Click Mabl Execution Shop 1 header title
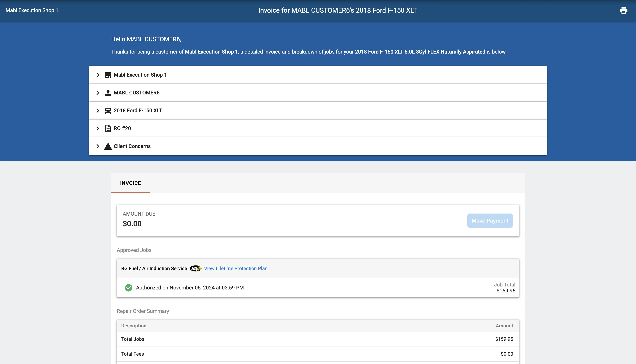Image resolution: width=636 pixels, height=364 pixels. point(32,10)
